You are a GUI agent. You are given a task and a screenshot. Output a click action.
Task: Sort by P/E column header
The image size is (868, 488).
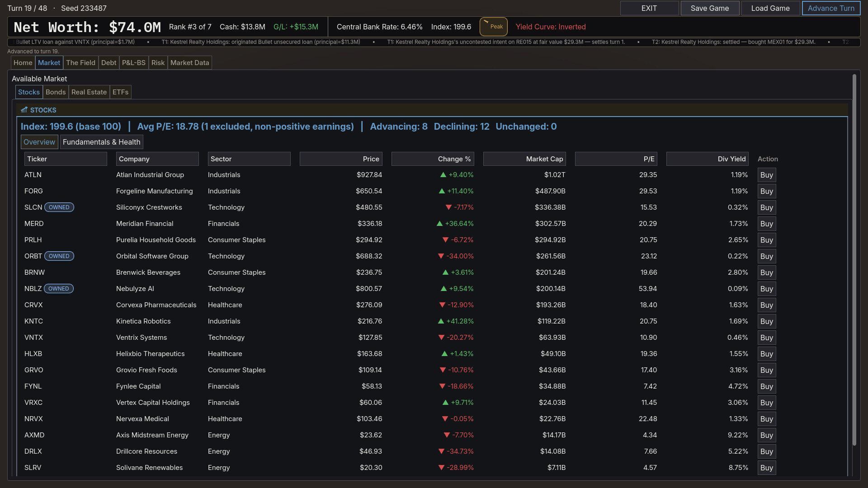616,159
